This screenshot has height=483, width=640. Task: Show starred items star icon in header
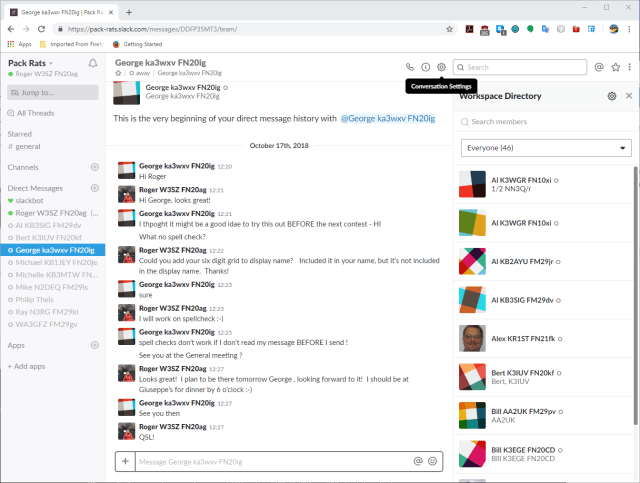(x=616, y=67)
